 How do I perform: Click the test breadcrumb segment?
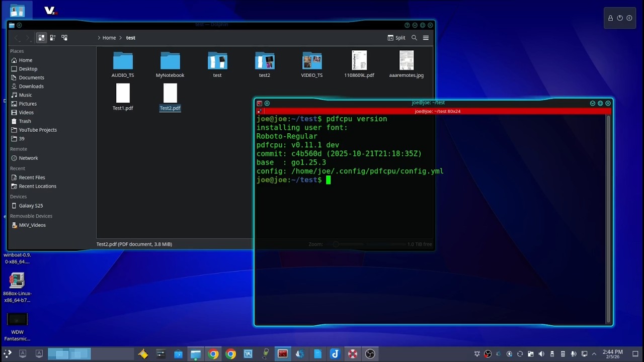tap(130, 38)
